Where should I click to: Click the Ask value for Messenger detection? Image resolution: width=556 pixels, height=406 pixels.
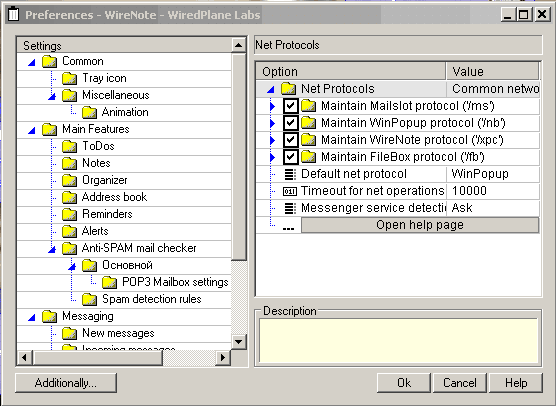pyautogui.click(x=493, y=208)
